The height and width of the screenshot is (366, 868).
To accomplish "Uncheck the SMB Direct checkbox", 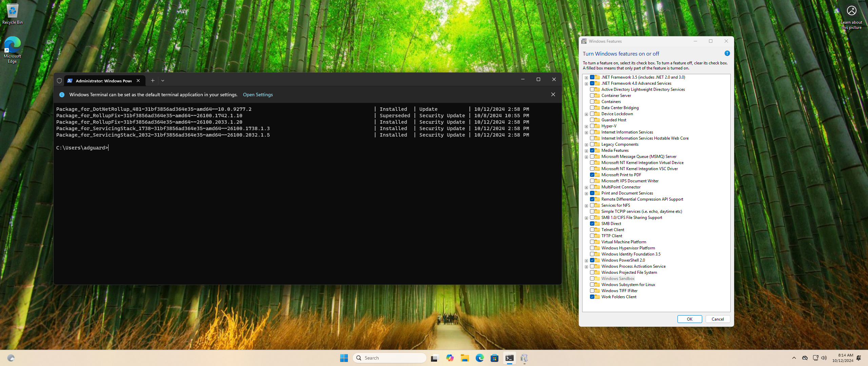I will (592, 224).
